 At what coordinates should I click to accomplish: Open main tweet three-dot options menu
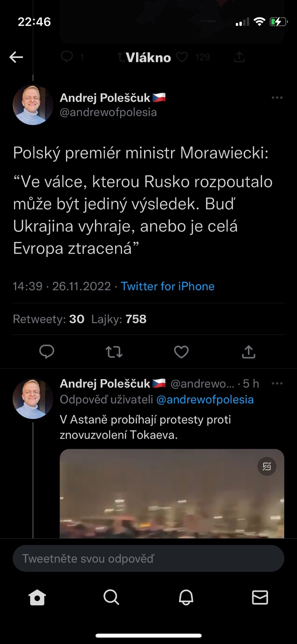277,98
